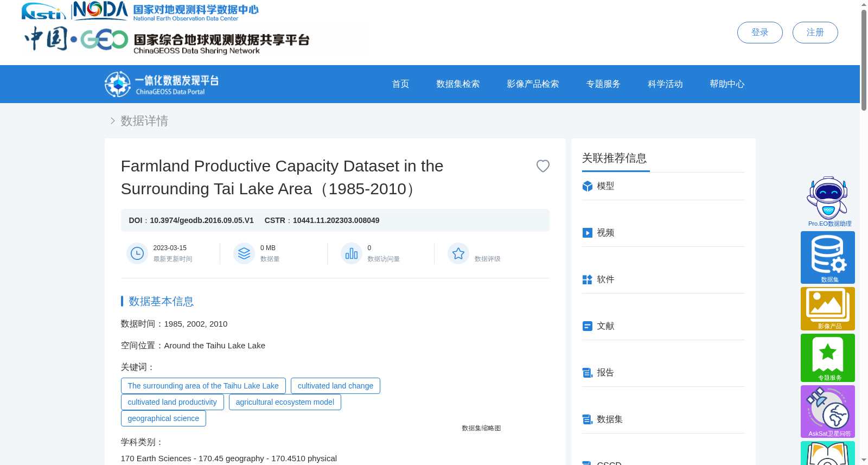This screenshot has height=465, width=868.
Task: Open the 专题服务 star sidebar icon
Action: (828, 358)
